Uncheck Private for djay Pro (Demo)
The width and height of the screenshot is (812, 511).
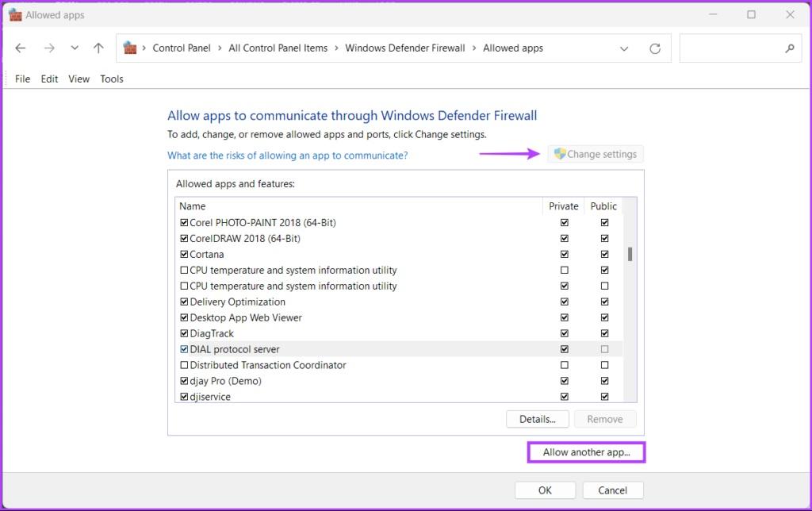565,381
